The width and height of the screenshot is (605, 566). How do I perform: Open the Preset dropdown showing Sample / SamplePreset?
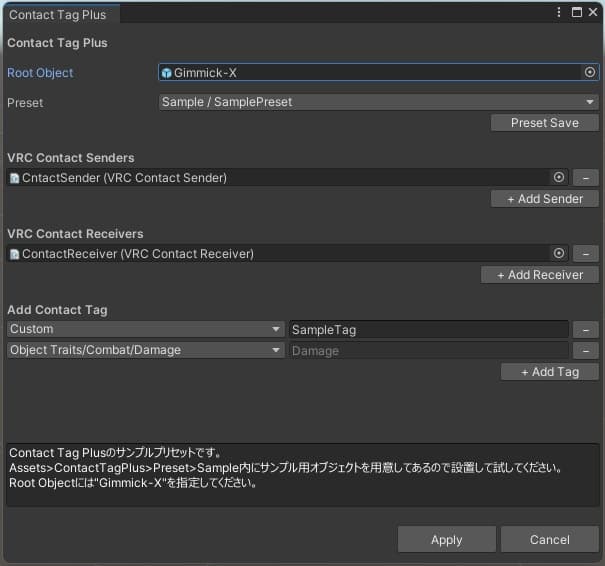click(379, 102)
